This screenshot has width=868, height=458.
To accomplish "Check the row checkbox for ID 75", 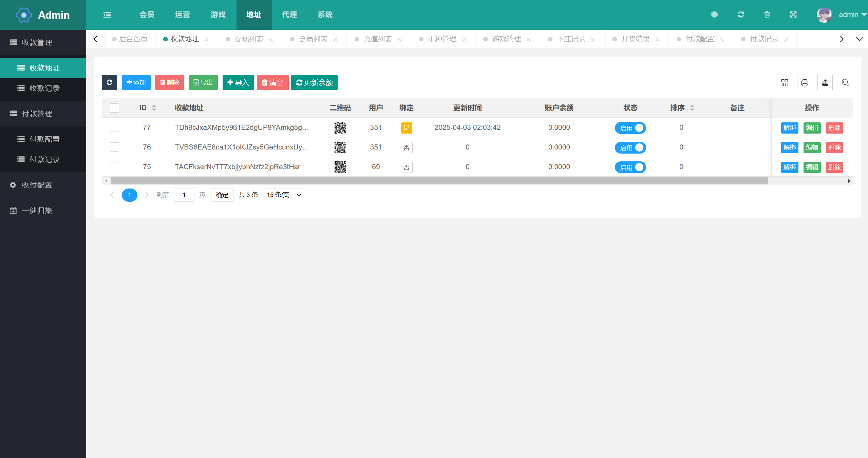I will (115, 167).
